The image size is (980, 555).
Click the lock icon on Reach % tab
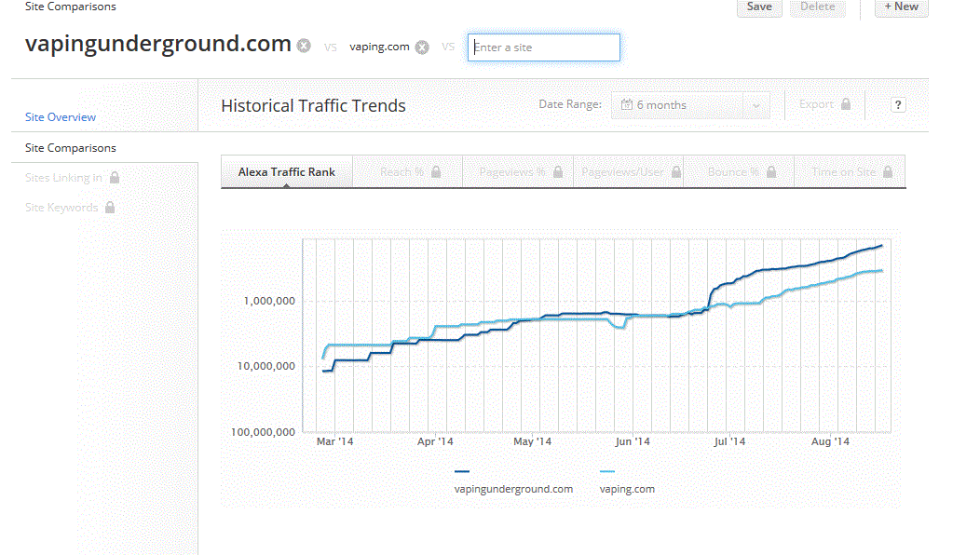[436, 172]
